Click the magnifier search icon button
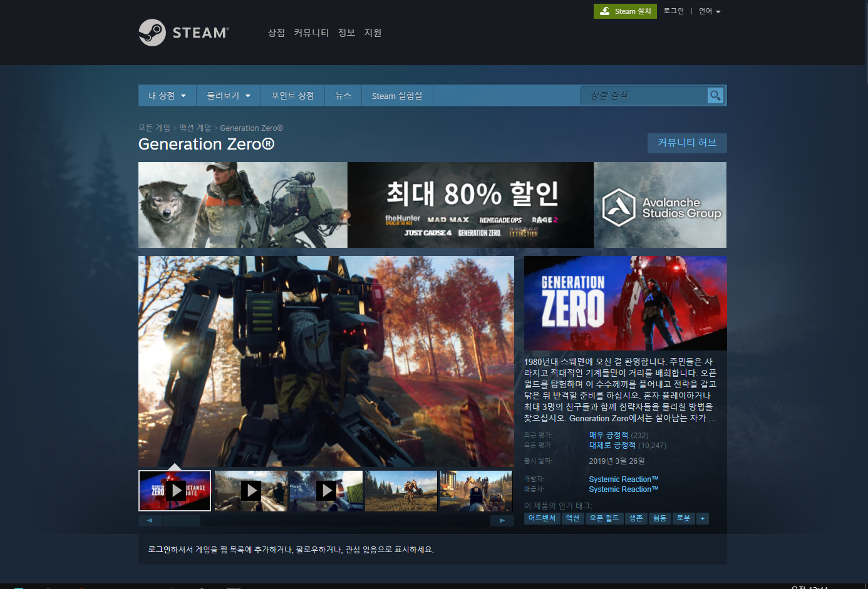 click(x=715, y=95)
